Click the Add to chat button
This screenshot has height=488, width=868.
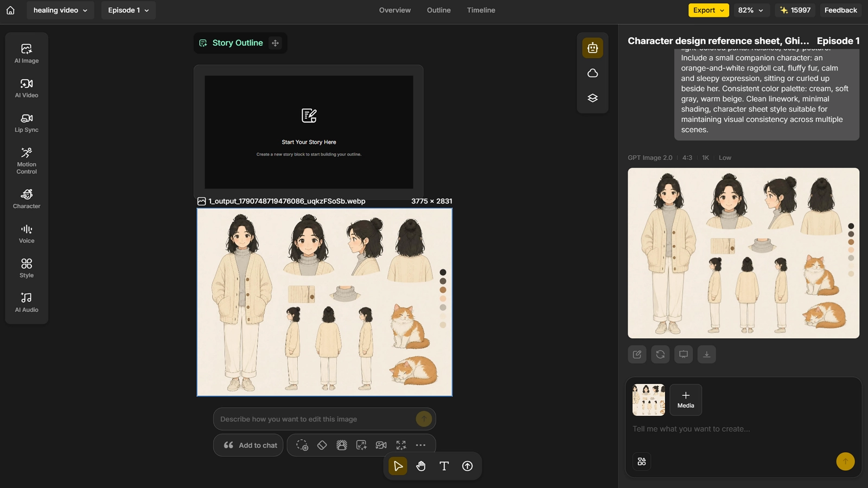tap(248, 445)
